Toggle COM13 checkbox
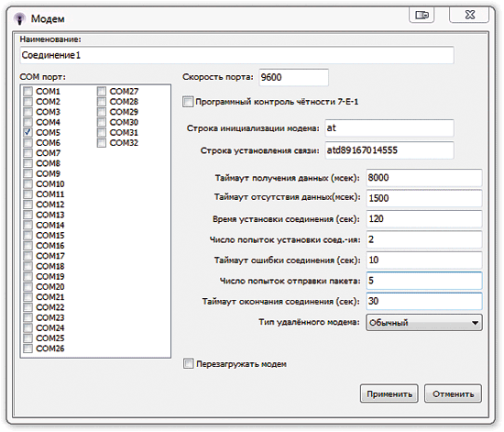 click(28, 215)
